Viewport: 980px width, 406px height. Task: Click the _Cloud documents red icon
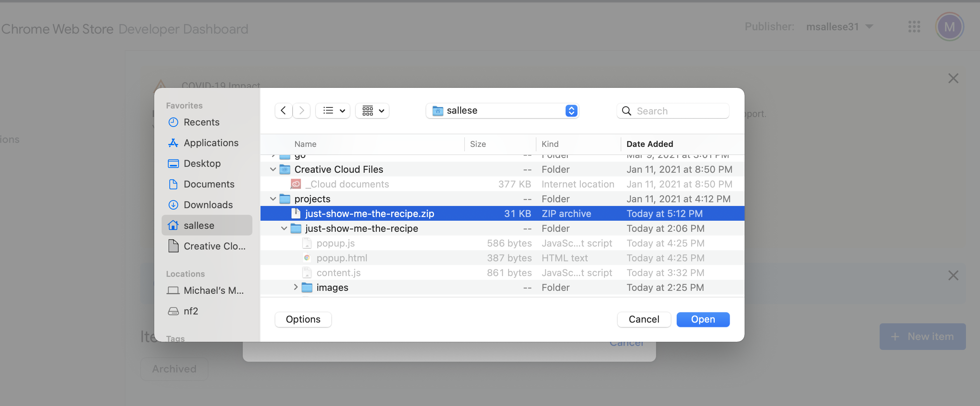point(296,184)
